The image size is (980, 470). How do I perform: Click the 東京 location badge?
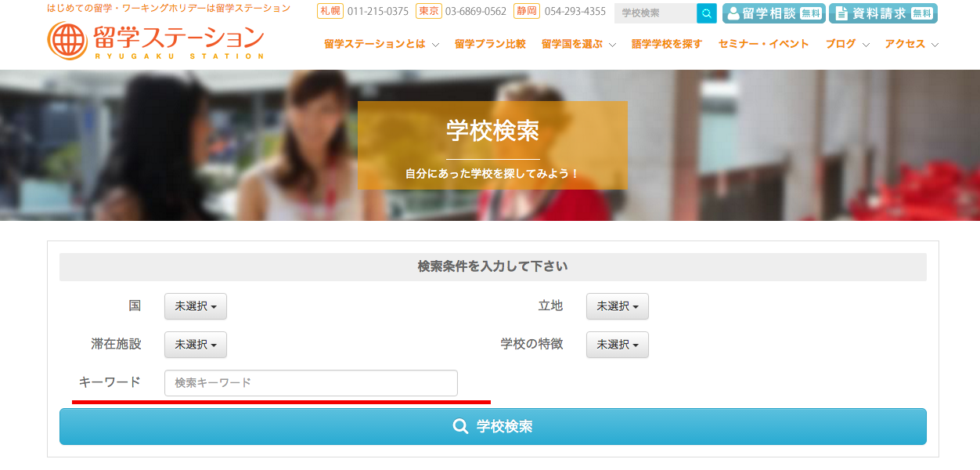(428, 11)
